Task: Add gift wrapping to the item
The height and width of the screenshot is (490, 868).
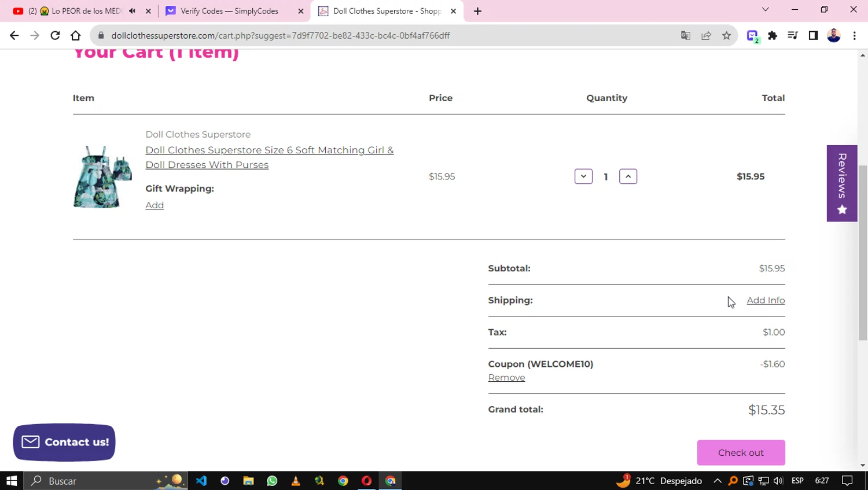Action: coord(155,205)
